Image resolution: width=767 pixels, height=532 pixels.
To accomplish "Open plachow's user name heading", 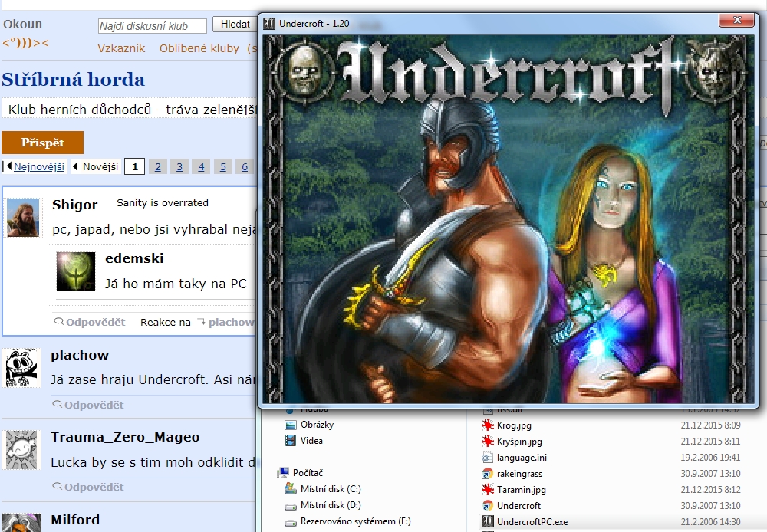I will pos(80,355).
